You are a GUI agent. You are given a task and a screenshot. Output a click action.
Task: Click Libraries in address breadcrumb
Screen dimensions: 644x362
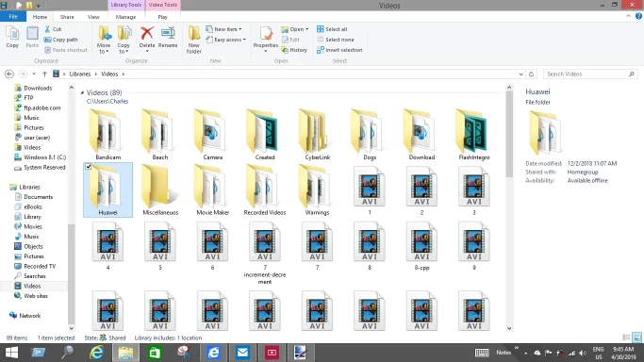point(80,74)
